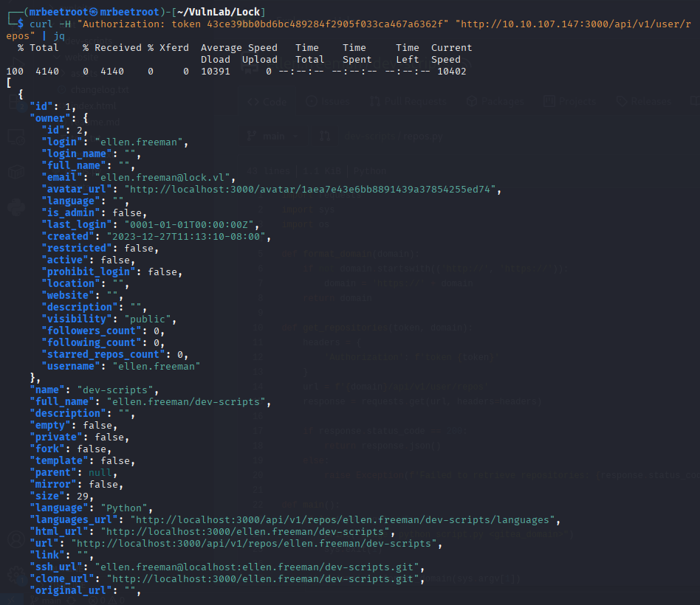The height and width of the screenshot is (605, 700).
Task: Click the html_url value
Action: pyautogui.click(x=245, y=532)
